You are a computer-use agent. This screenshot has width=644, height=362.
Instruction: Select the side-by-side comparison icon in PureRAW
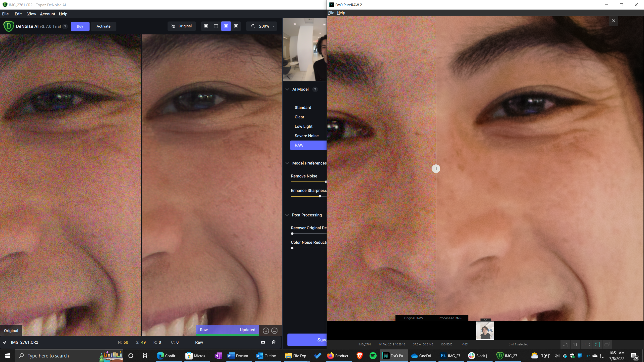click(x=597, y=344)
